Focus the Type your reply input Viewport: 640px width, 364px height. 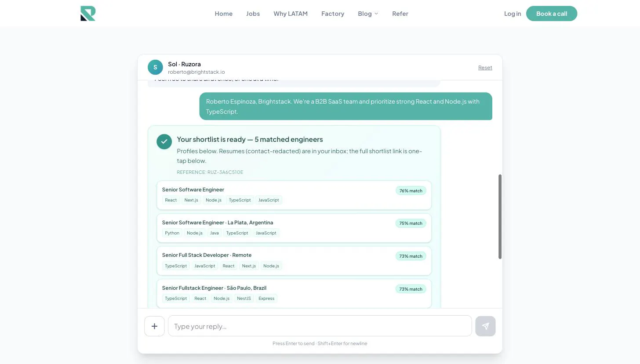pyautogui.click(x=320, y=326)
